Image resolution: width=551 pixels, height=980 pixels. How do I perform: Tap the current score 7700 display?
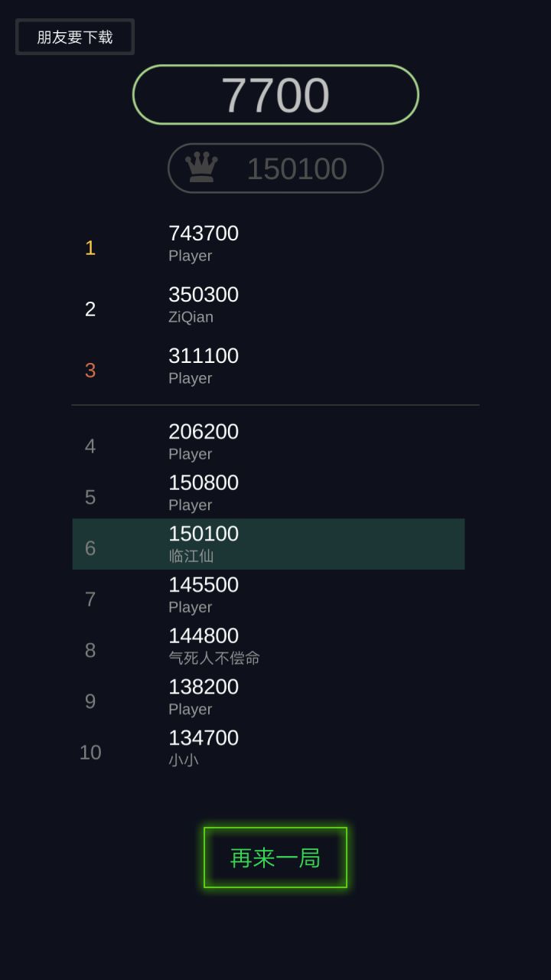275,95
